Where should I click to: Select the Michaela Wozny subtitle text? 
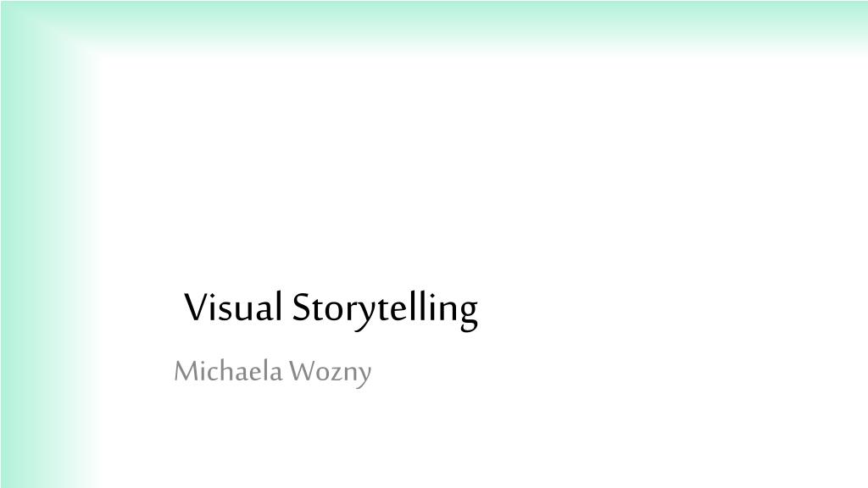tap(272, 372)
